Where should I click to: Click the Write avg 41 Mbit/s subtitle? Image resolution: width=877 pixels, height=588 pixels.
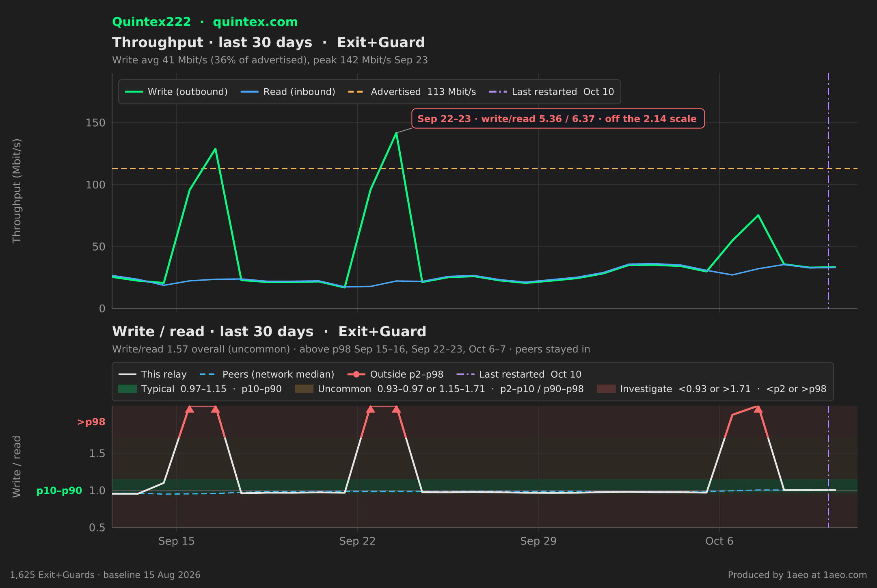point(270,60)
